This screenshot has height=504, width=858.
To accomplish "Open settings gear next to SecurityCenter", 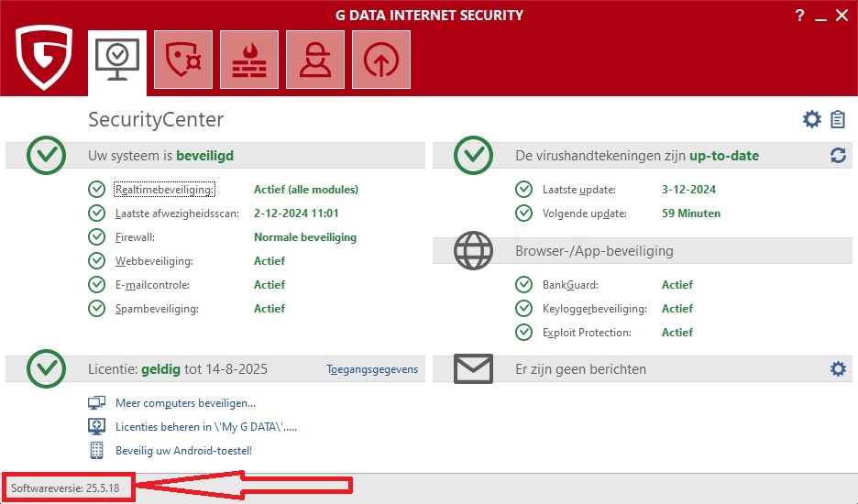I will (x=812, y=119).
